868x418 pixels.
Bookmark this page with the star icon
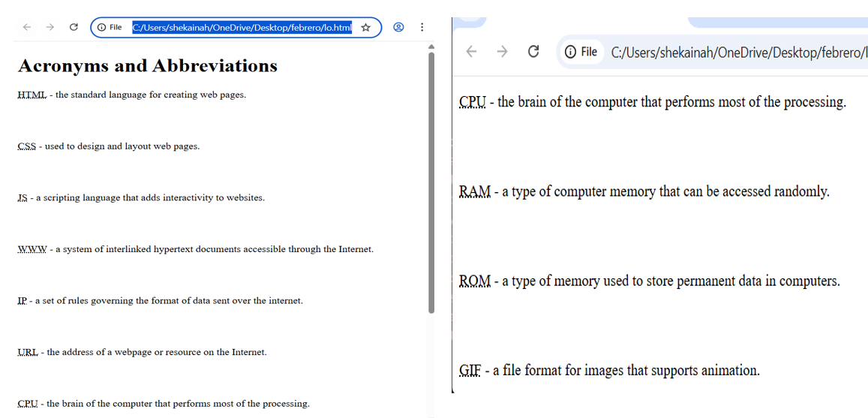coord(365,27)
